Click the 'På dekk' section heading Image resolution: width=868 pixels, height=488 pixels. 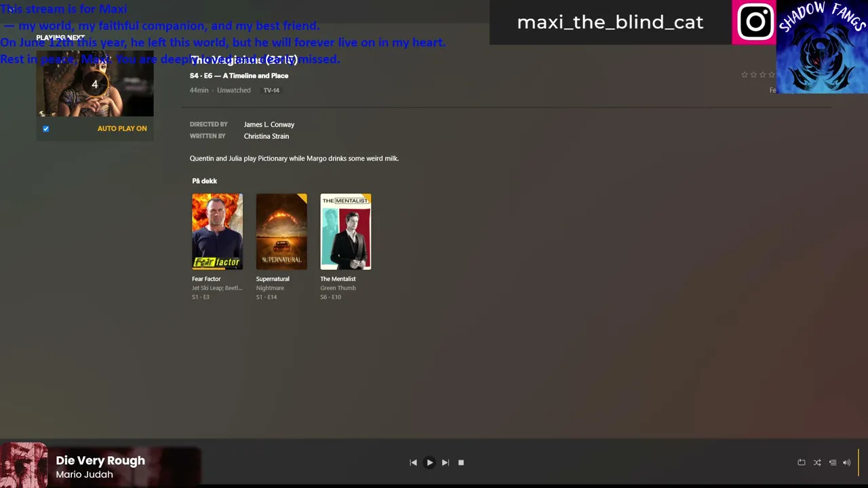pos(205,181)
